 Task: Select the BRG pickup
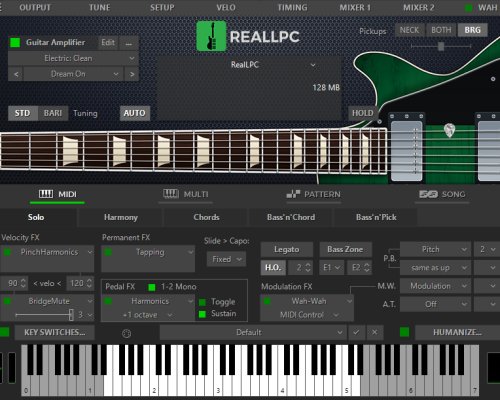point(473,30)
